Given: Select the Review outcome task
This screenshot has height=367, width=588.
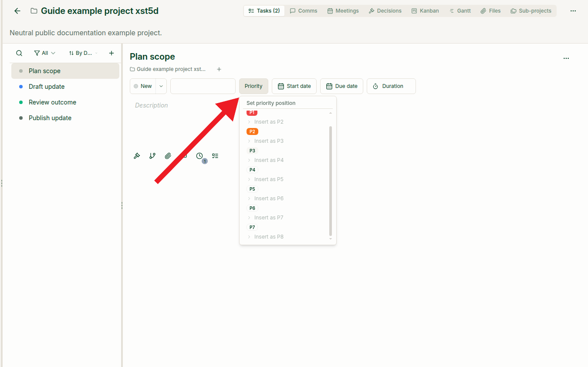Looking at the screenshot, I should click(x=65, y=102).
